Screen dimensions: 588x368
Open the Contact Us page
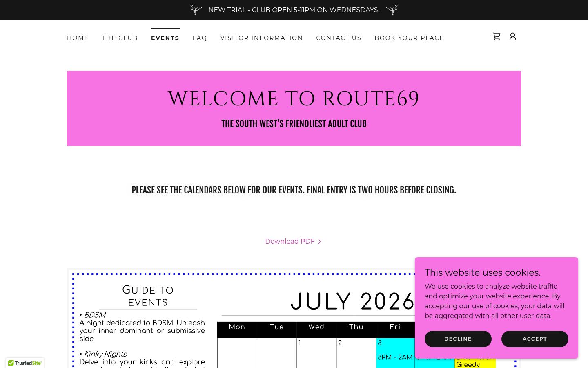click(339, 38)
